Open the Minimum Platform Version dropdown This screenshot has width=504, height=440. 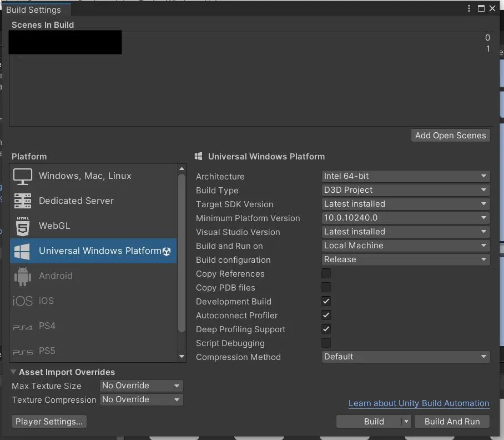tap(406, 218)
